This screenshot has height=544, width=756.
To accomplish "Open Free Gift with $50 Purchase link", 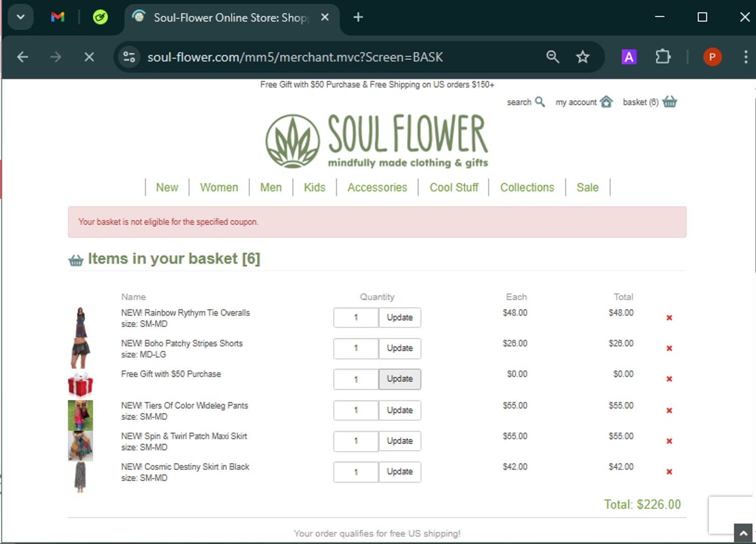I will pos(171,374).
